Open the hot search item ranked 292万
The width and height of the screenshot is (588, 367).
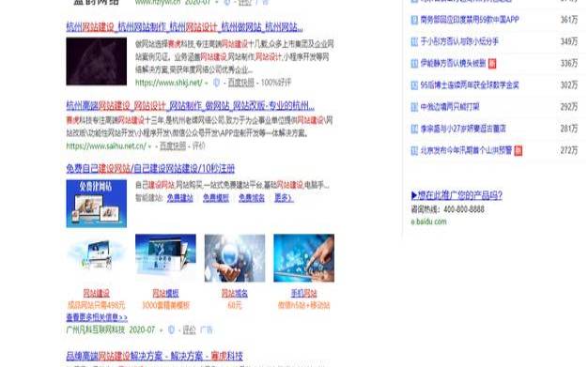(x=450, y=107)
